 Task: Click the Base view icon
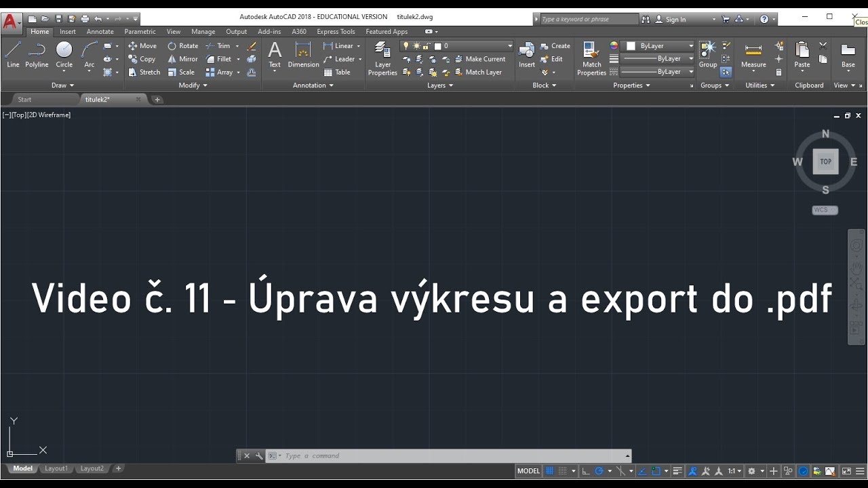(x=848, y=55)
